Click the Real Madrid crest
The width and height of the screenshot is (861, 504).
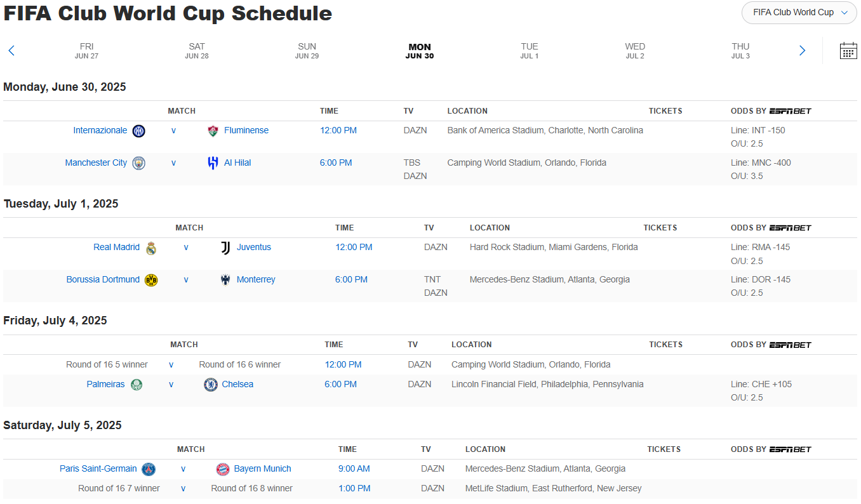pyautogui.click(x=151, y=248)
